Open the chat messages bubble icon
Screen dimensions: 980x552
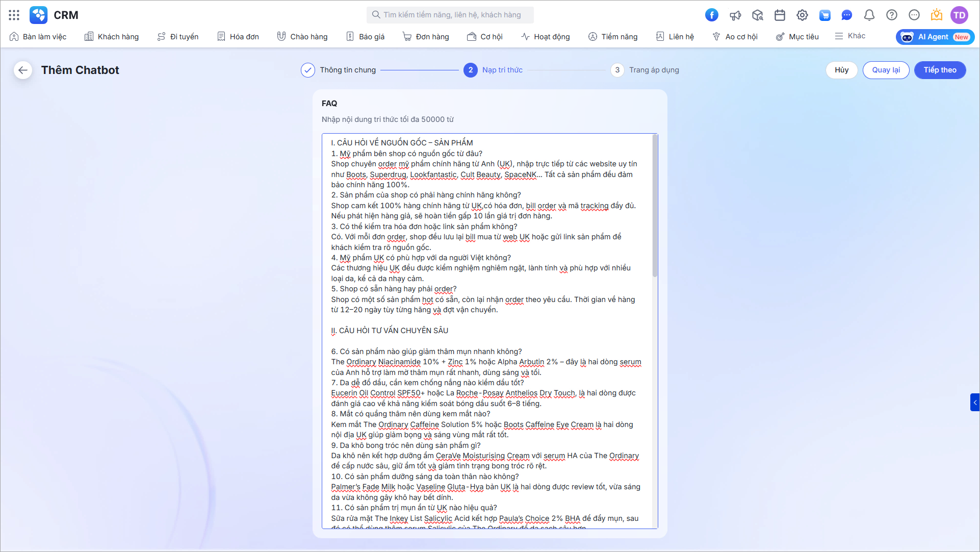click(847, 15)
